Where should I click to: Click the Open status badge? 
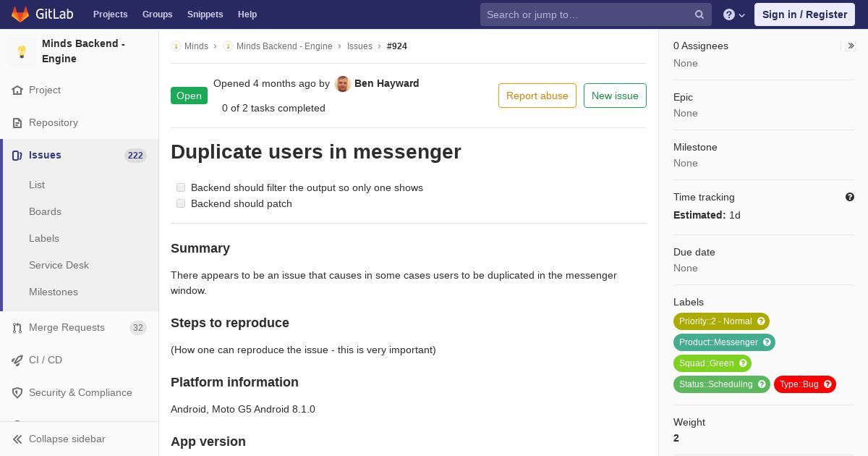click(x=189, y=96)
